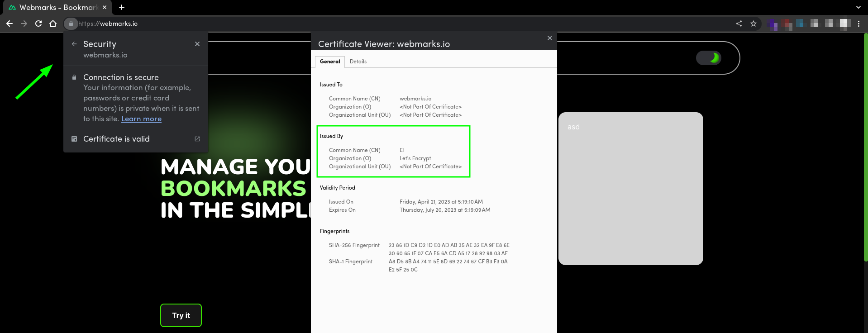Screen dimensions: 868x333
Task: Click the Expires On date value
Action: [445, 210]
